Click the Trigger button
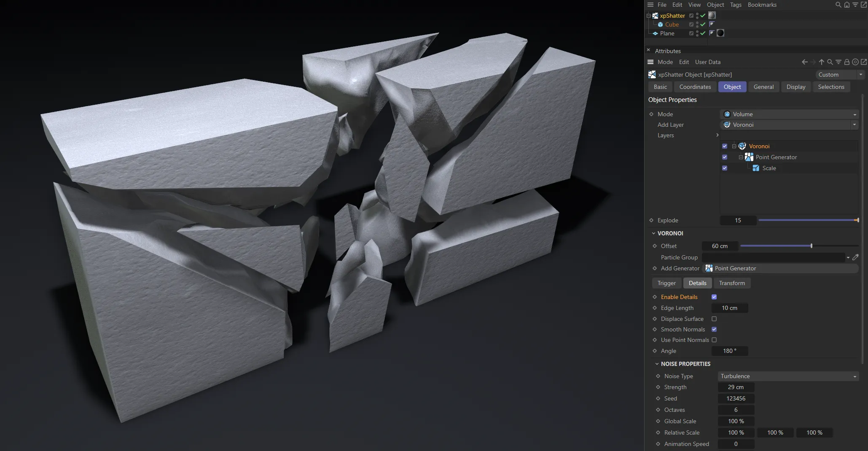 666,283
